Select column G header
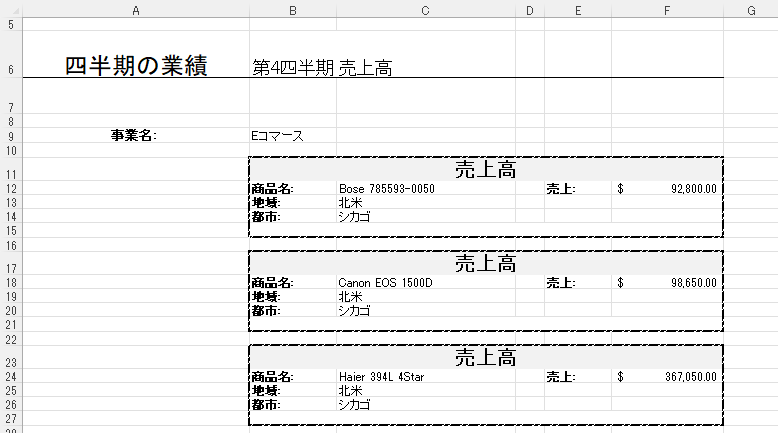Viewport: 778px width, 433px height. pyautogui.click(x=751, y=10)
